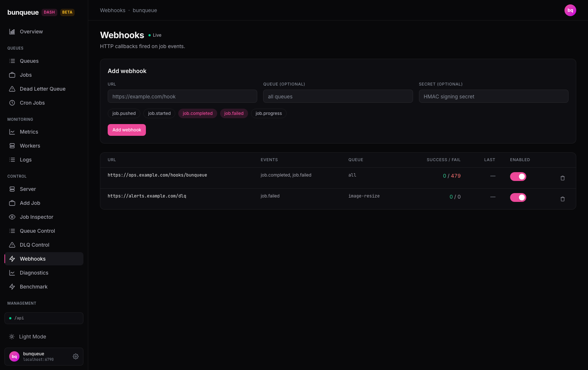This screenshot has height=370, width=588.
Task: Delete the ops.example.com webhook with trash icon
Action: (x=563, y=178)
